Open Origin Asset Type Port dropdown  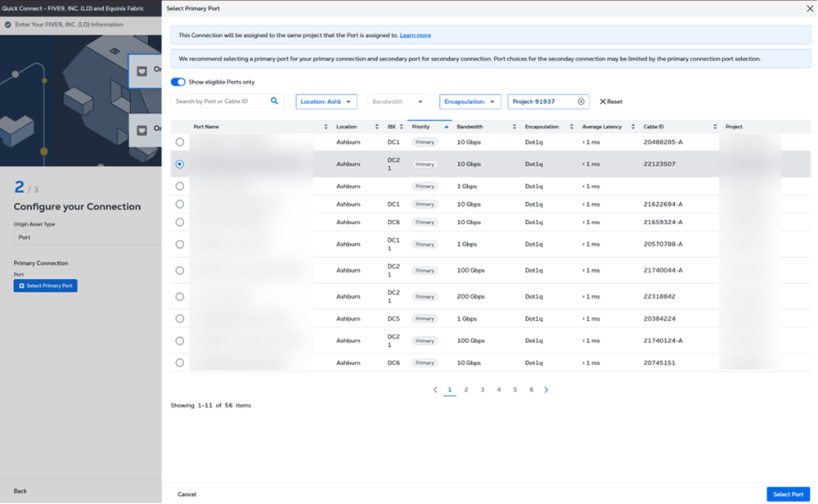click(x=88, y=237)
